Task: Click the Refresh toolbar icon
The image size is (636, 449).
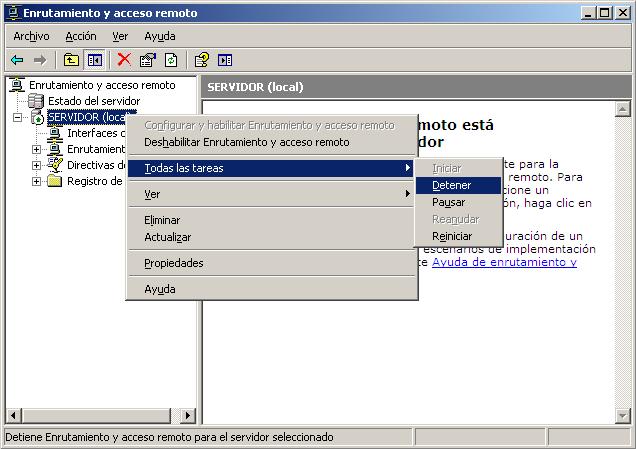Action: [x=171, y=60]
